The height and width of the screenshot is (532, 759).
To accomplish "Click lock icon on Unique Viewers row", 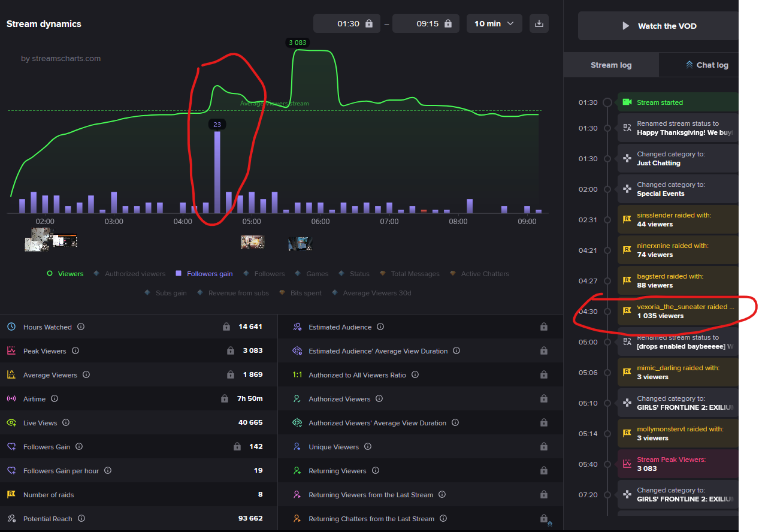I will point(543,447).
